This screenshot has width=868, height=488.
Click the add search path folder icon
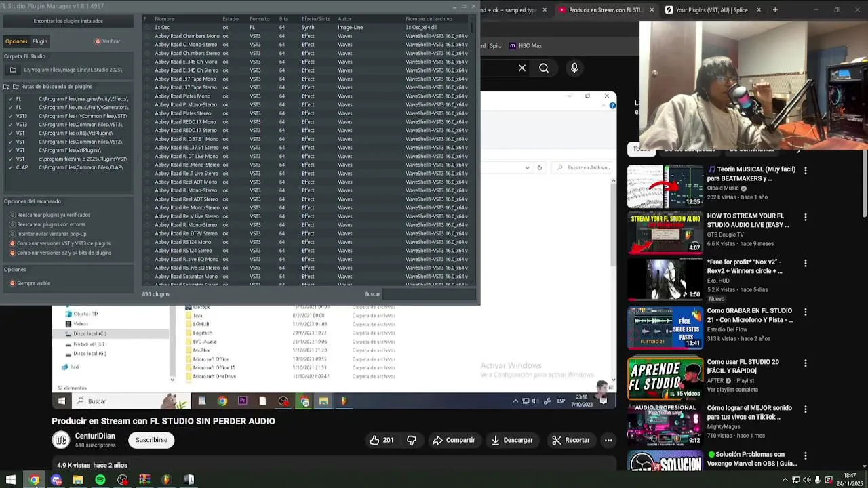tap(6, 87)
